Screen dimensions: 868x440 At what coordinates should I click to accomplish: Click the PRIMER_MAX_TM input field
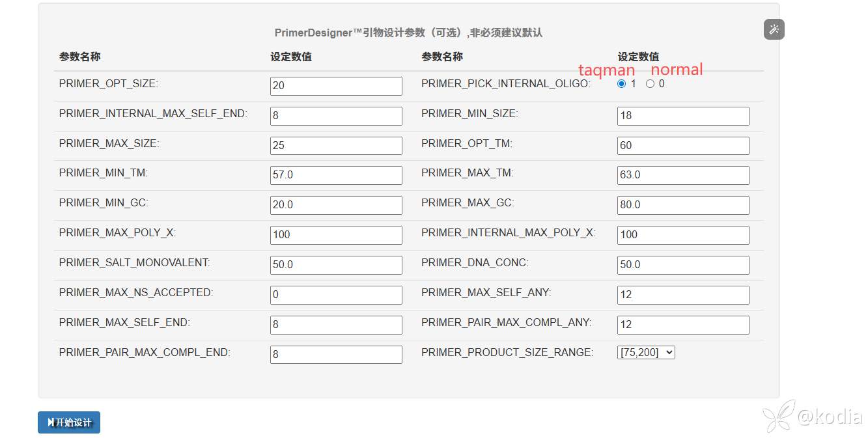tap(683, 175)
